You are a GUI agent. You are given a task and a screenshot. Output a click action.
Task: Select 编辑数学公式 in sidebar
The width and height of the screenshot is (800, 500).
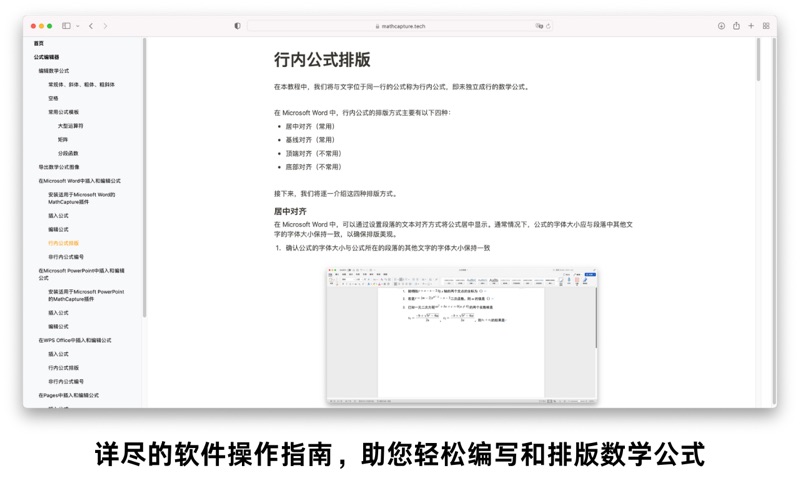point(54,71)
